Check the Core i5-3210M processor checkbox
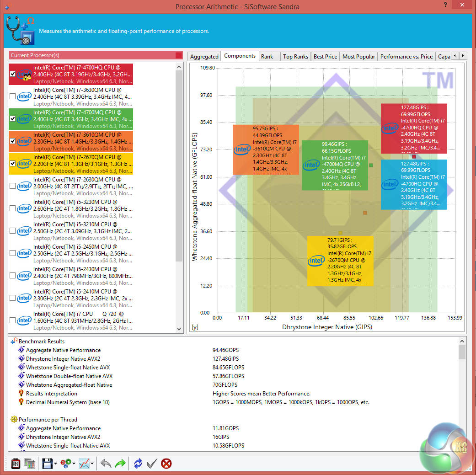This screenshot has height=475, width=476. (12, 231)
